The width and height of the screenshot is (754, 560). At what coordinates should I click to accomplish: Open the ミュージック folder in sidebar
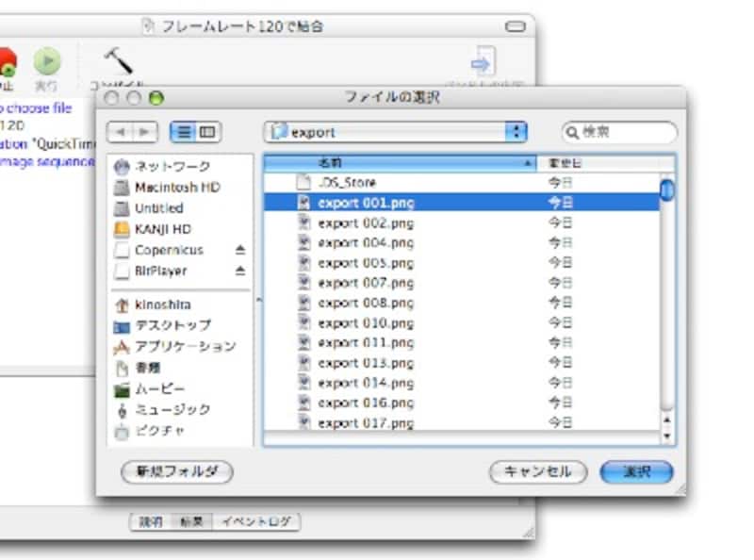pos(172,409)
